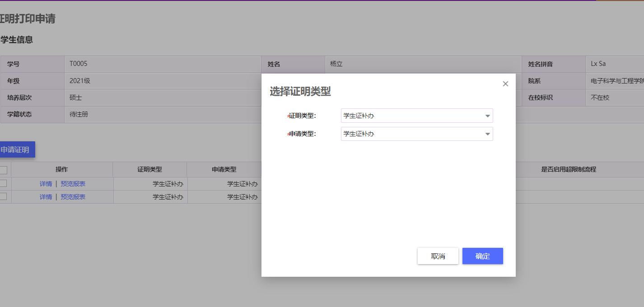644x307 pixels.
Task: Open 预览报表 in the first row
Action: coord(73,184)
